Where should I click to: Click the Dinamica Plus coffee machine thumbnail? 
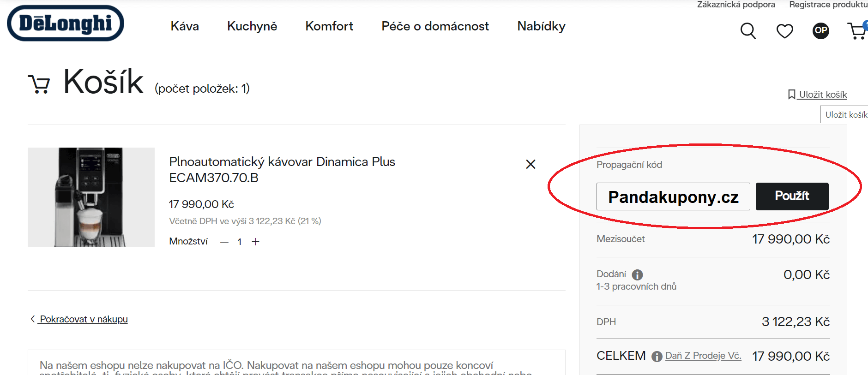pos(91,197)
